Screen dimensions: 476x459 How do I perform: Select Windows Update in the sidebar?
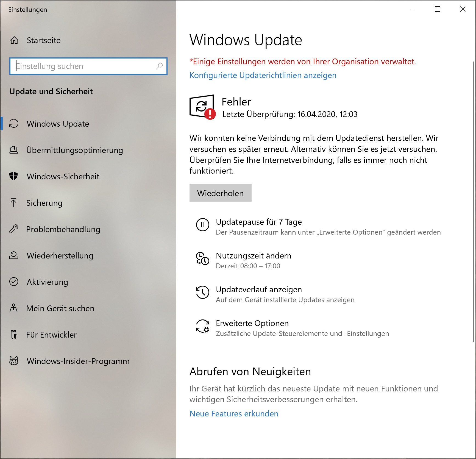coord(88,124)
